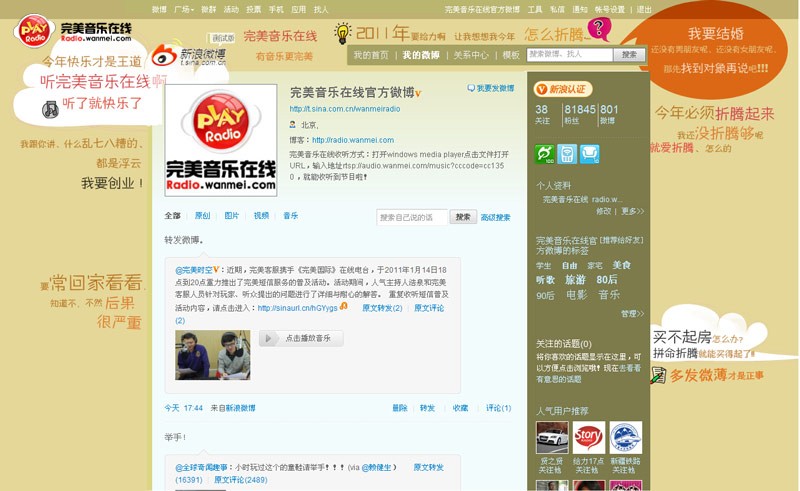Click the 搜索微博、找人 search field
800x491 pixels.
[x=569, y=54]
